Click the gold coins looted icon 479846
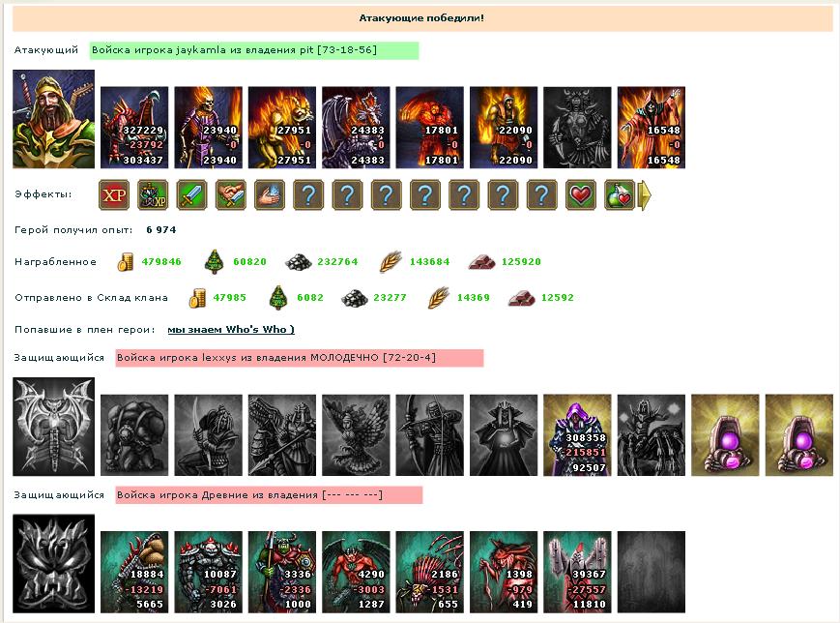This screenshot has height=623, width=840. coord(125,262)
